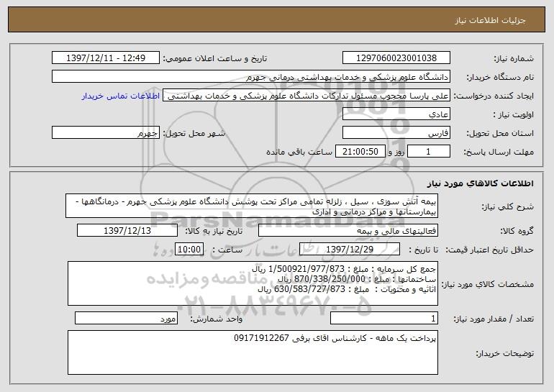Image resolution: width=554 pixels, height=392 pixels.
Task: Click the گروه کالا field فعالیتهای مالی و بیمه
Action: [x=348, y=231]
